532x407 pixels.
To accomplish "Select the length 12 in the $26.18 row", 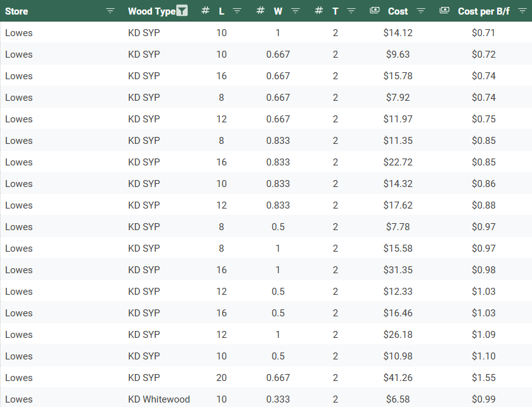I will (221, 335).
